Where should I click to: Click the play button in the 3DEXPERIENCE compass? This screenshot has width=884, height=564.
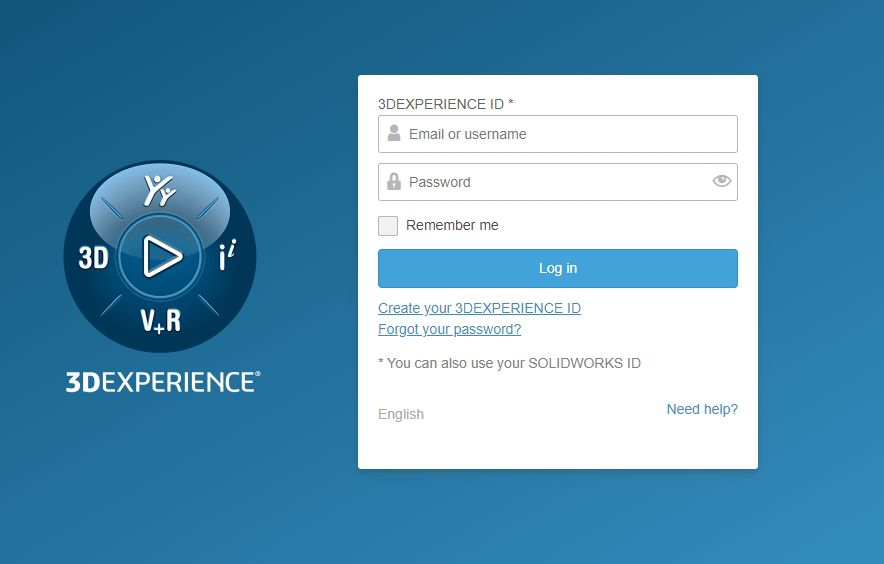tap(161, 257)
